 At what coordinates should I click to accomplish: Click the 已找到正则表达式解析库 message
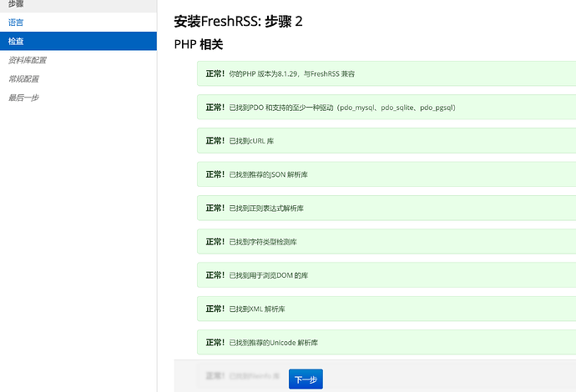coord(387,209)
